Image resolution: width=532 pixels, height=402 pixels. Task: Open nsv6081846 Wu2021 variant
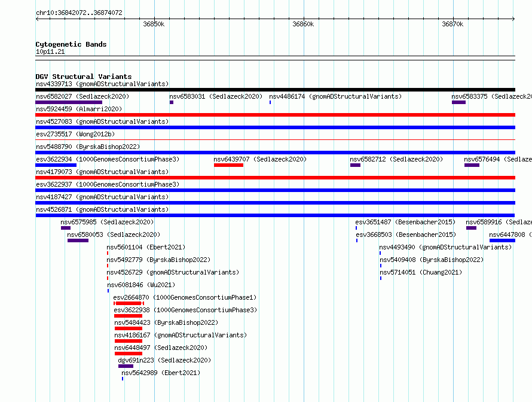click(141, 285)
